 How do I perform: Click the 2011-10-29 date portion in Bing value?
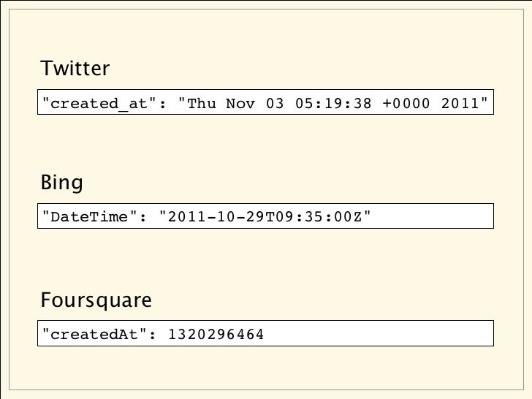coord(216,216)
